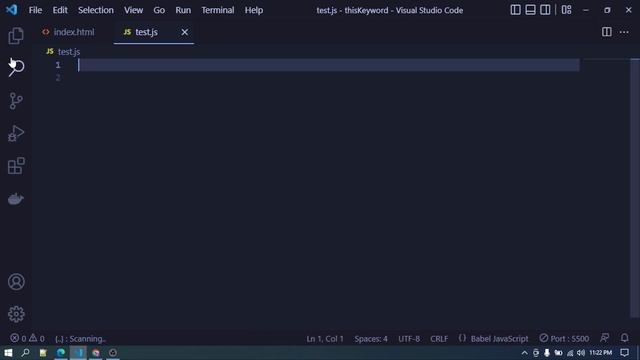The image size is (640, 360).
Task: Open the Go menu
Action: 159,10
